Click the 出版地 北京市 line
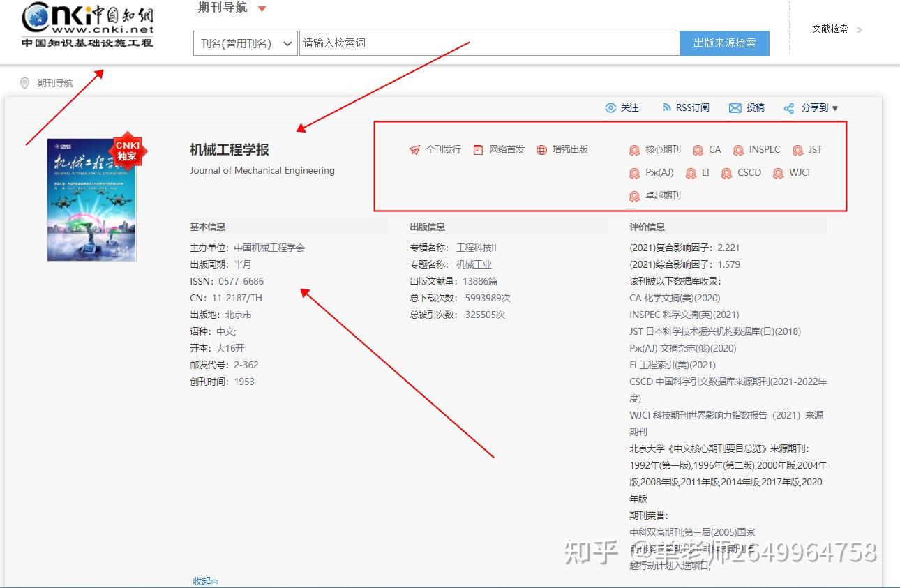 click(x=220, y=315)
